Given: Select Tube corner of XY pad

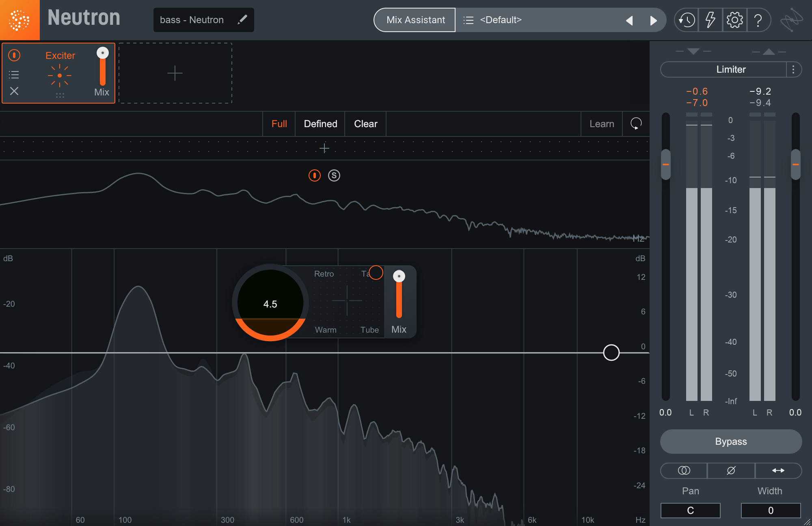Looking at the screenshot, I should pyautogui.click(x=369, y=330).
